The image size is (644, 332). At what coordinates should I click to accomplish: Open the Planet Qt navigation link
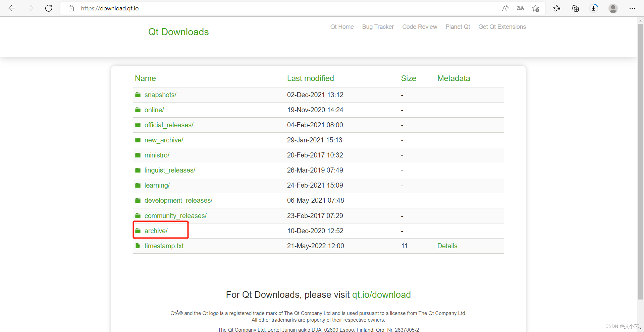tap(458, 27)
